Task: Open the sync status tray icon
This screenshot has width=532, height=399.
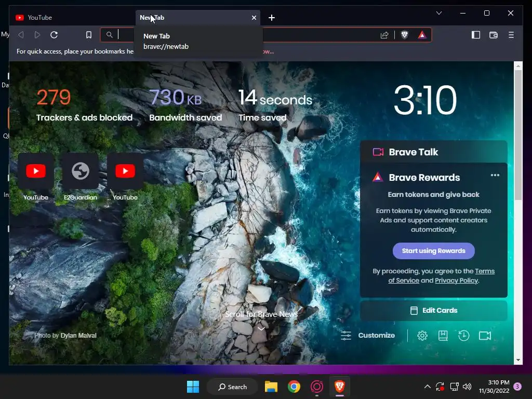Action: 440,387
